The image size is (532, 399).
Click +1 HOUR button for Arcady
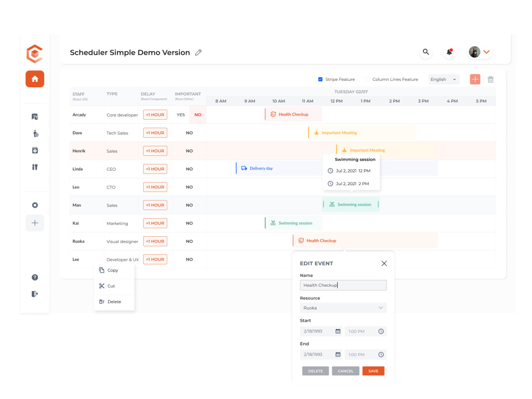click(x=155, y=115)
